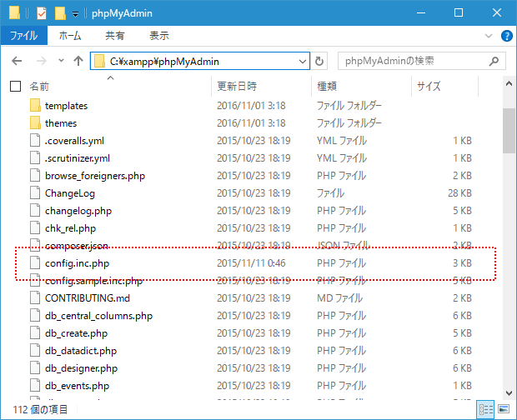Select the chk_rel.php file icon
The width and height of the screenshot is (517, 420).
click(x=35, y=228)
